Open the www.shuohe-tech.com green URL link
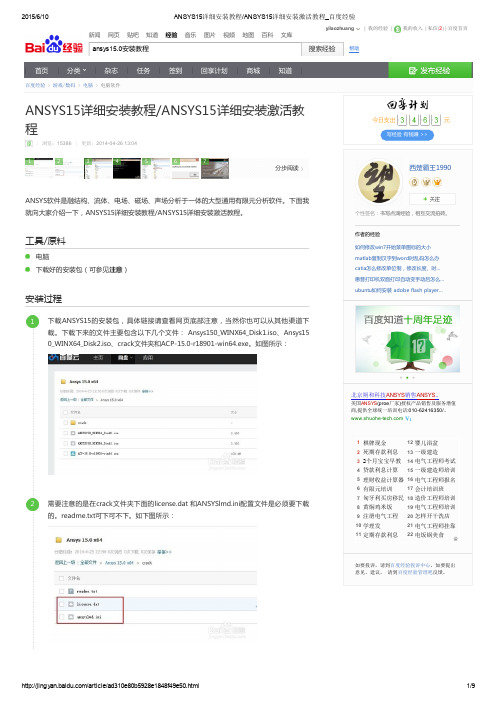The height and width of the screenshot is (703, 497). tap(377, 418)
